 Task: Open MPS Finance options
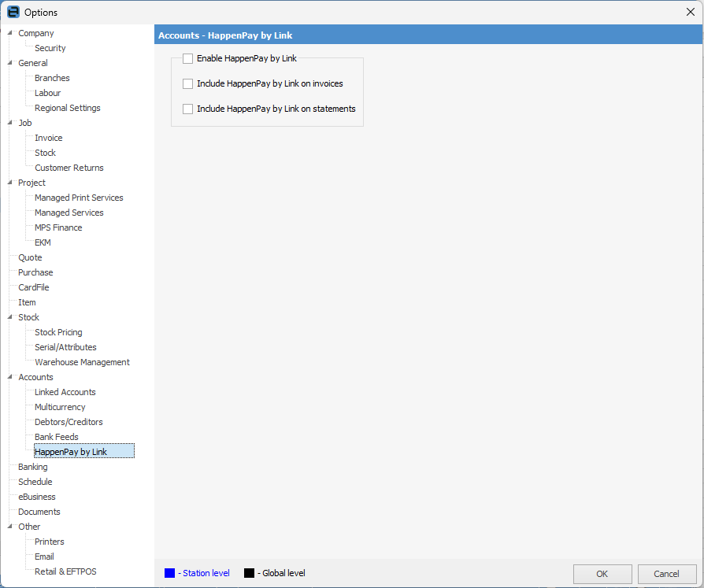coord(58,227)
